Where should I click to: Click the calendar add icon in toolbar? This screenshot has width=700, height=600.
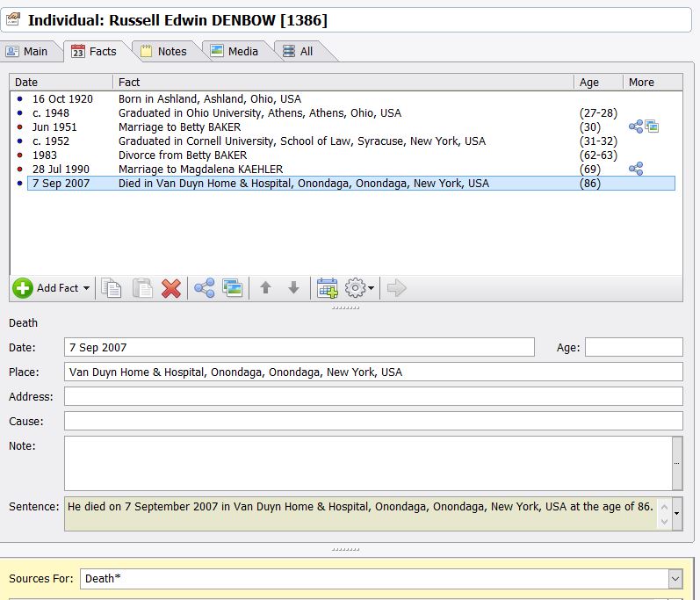tap(327, 288)
